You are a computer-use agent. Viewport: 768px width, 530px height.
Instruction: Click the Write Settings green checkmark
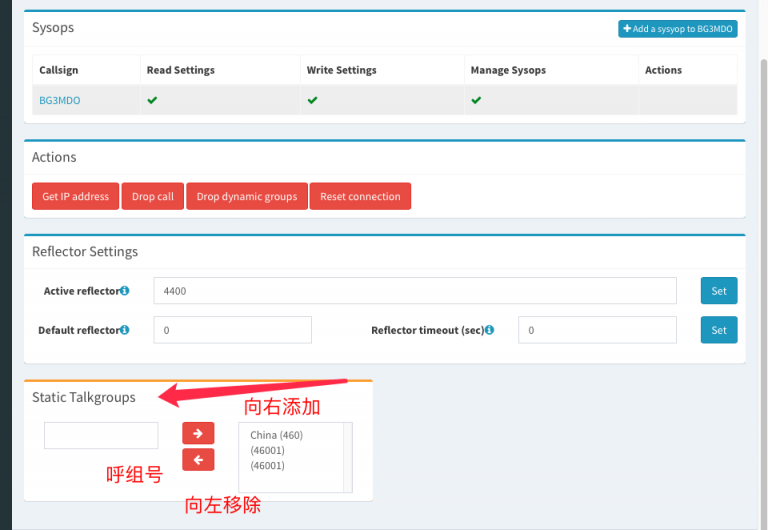[312, 100]
